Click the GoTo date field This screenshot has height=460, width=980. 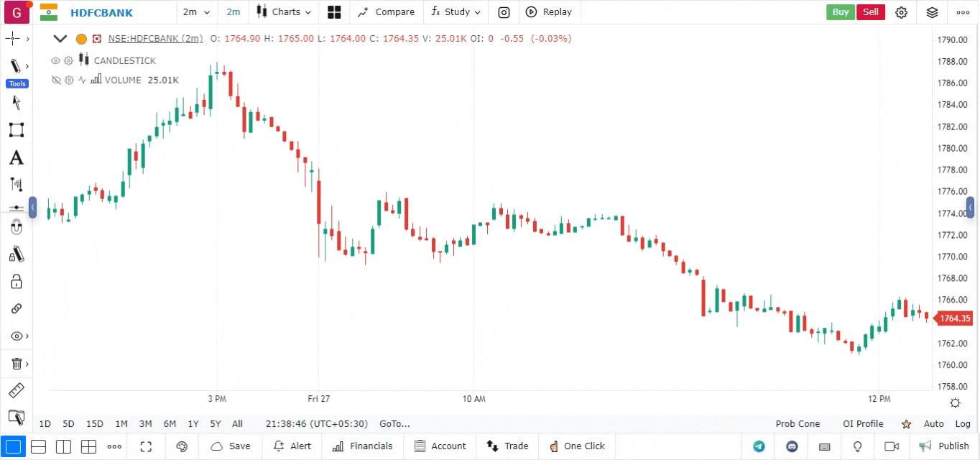pos(394,424)
